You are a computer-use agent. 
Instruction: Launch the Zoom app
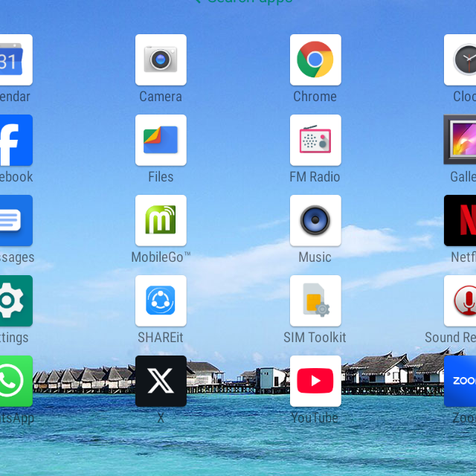click(x=461, y=381)
